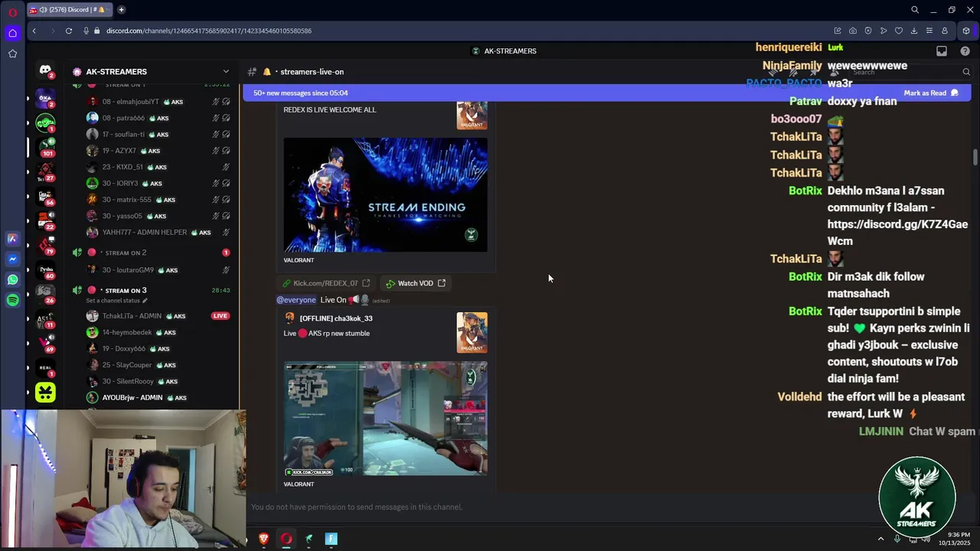Open Opera easy setup sliders icon
Screen dimensions: 980x551
click(x=929, y=31)
